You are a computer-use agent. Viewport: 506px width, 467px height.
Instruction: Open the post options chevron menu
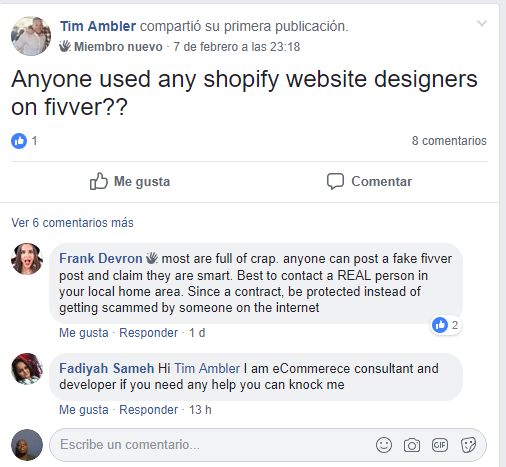[482, 23]
